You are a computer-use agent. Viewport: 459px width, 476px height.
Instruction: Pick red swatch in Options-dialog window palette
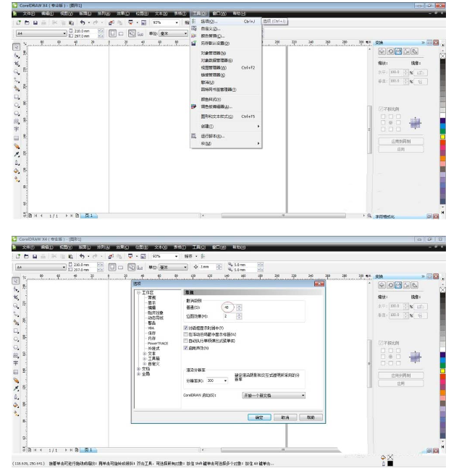443,377
